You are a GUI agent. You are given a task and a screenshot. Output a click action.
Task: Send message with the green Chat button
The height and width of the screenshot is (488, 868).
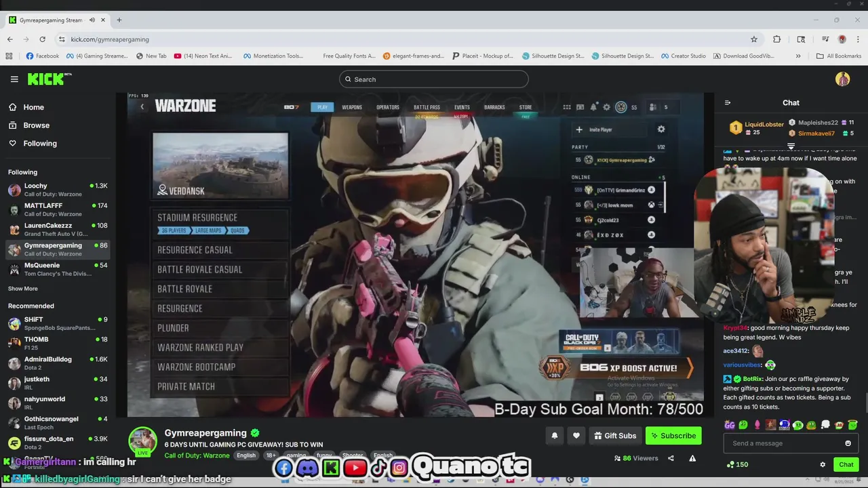point(846,464)
